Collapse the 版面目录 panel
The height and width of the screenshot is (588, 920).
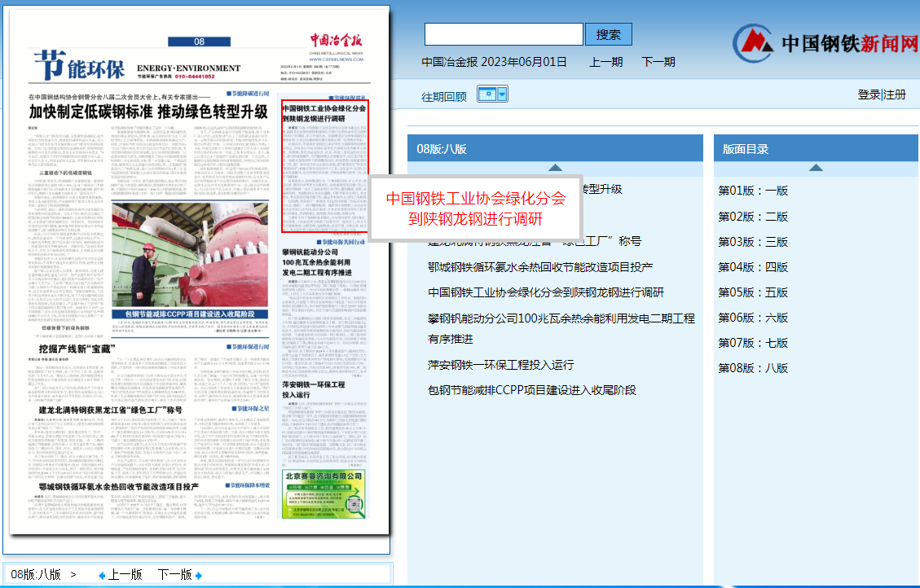tap(816, 165)
